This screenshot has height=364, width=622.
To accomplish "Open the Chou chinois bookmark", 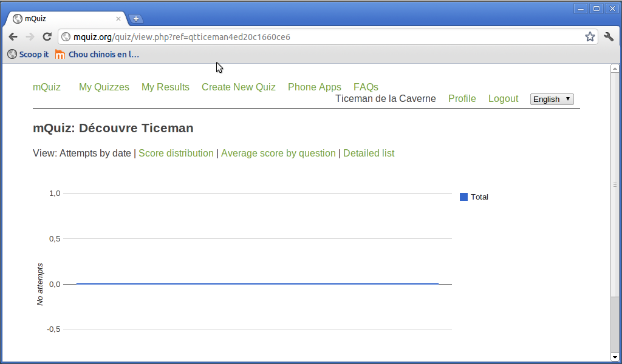I will pos(97,54).
